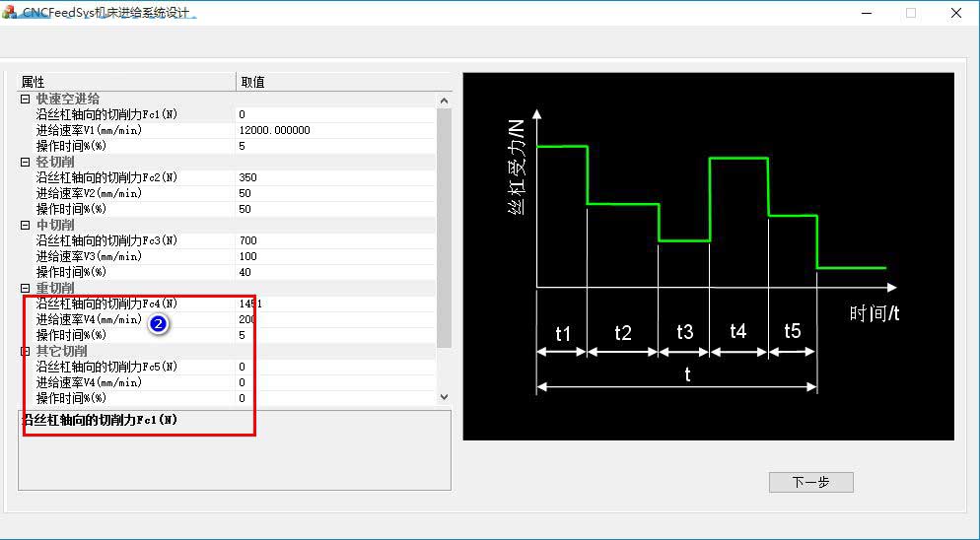Click the 重切削 group heading
Screen dimensions: 980x540
55,288
